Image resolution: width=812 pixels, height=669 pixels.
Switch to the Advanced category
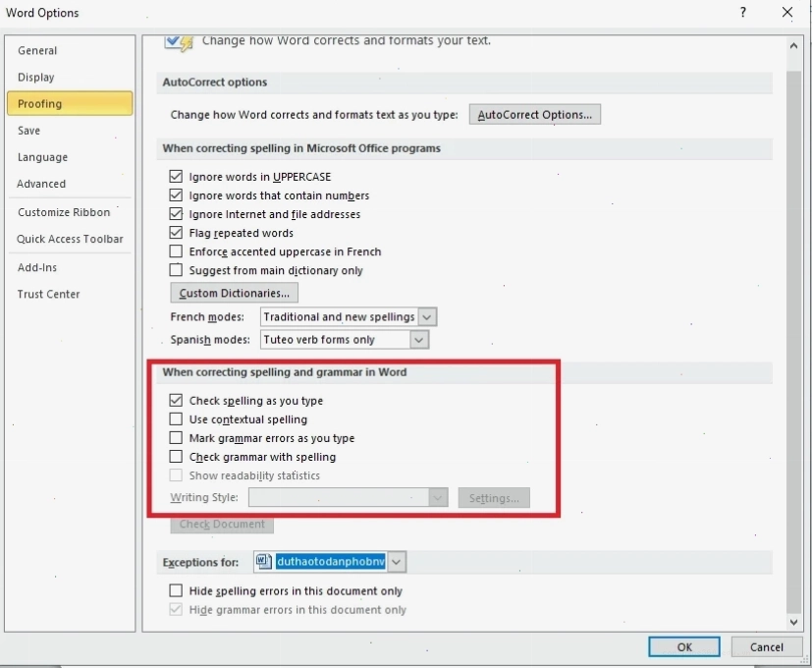41,184
